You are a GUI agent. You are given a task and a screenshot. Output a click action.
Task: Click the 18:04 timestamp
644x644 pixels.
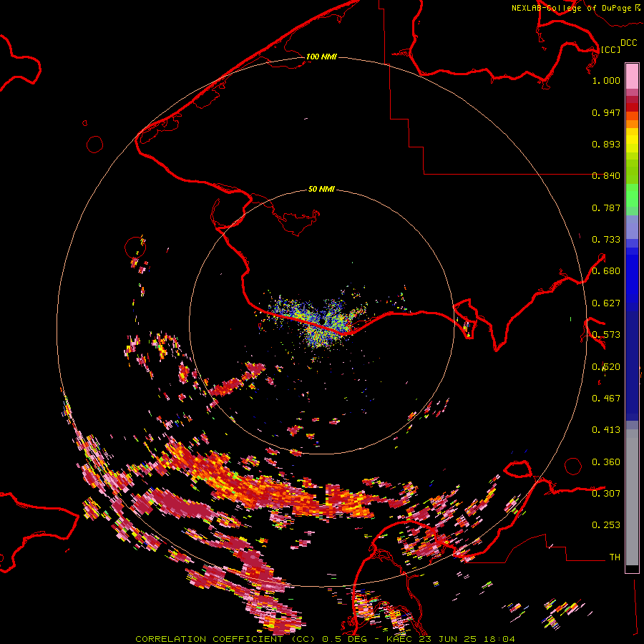(499, 639)
